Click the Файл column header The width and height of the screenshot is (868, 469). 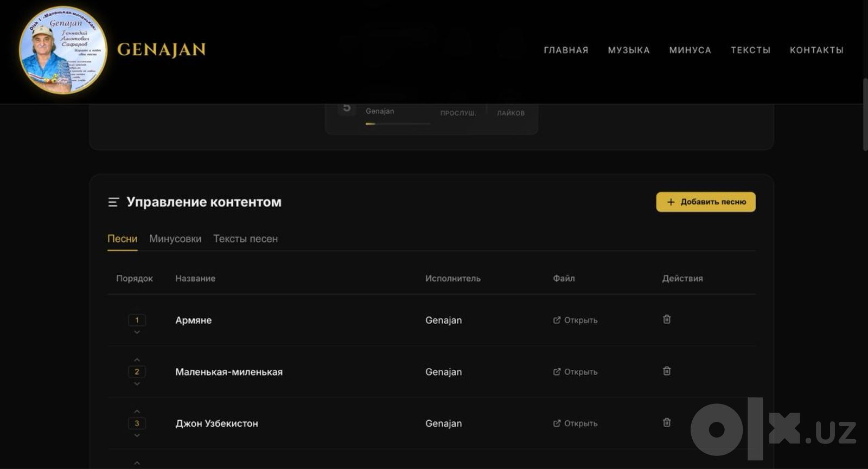pyautogui.click(x=564, y=278)
